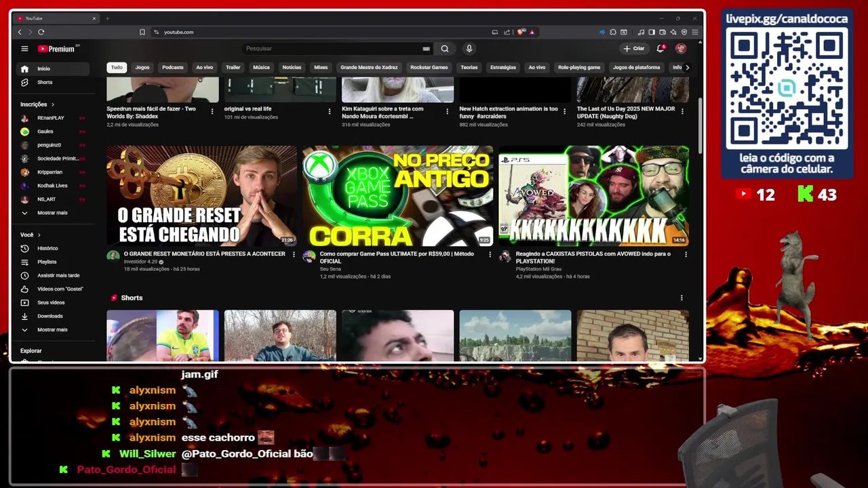Close the YouTube browser tab
The width and height of the screenshot is (868, 488).
pyautogui.click(x=94, y=18)
